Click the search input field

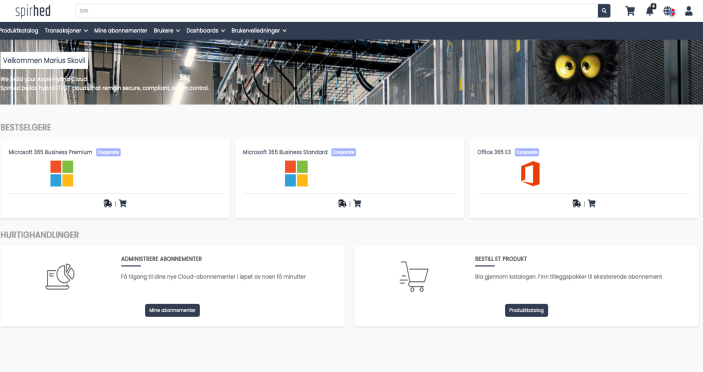(x=337, y=11)
